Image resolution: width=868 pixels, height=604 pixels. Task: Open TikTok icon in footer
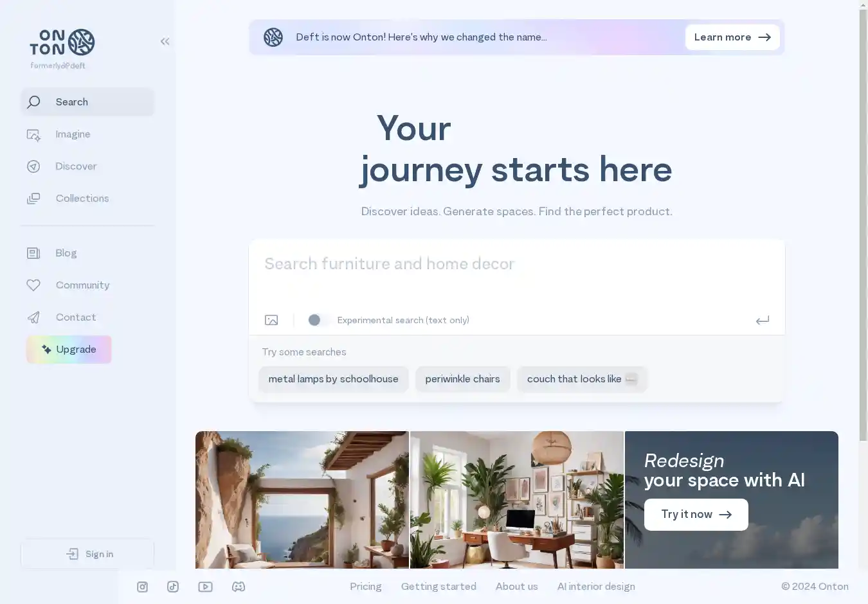tap(173, 587)
